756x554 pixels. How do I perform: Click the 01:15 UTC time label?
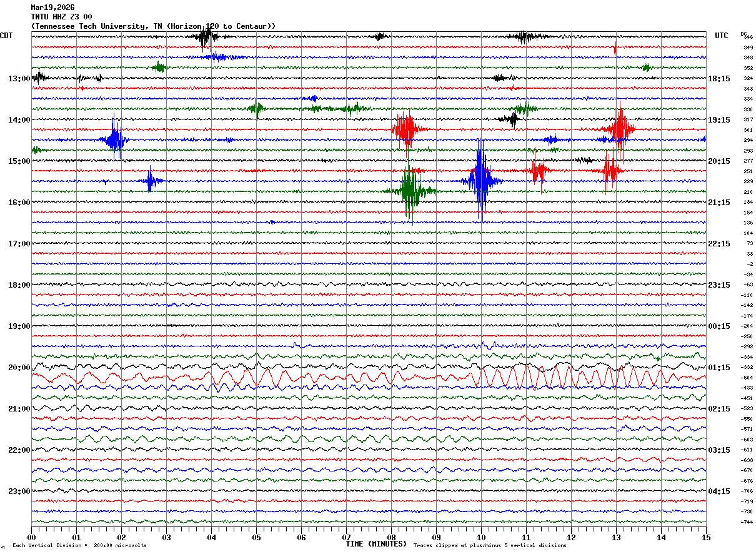tap(720, 368)
